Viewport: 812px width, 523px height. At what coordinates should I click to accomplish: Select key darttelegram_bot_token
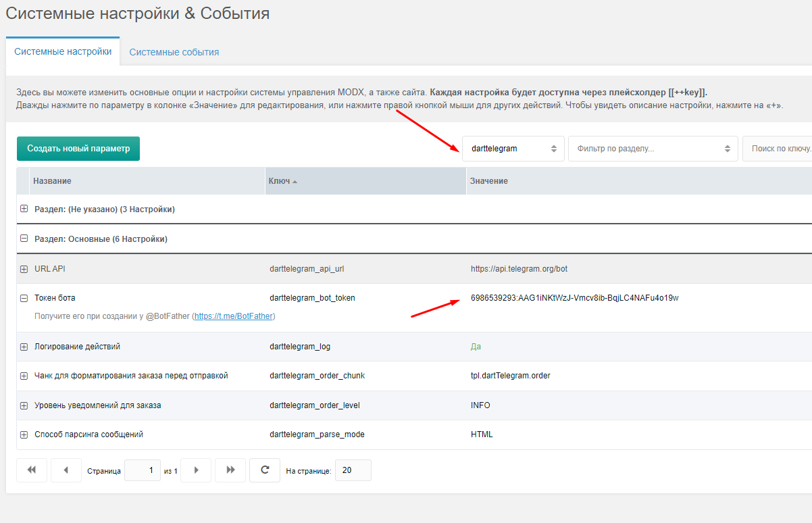[x=312, y=298]
